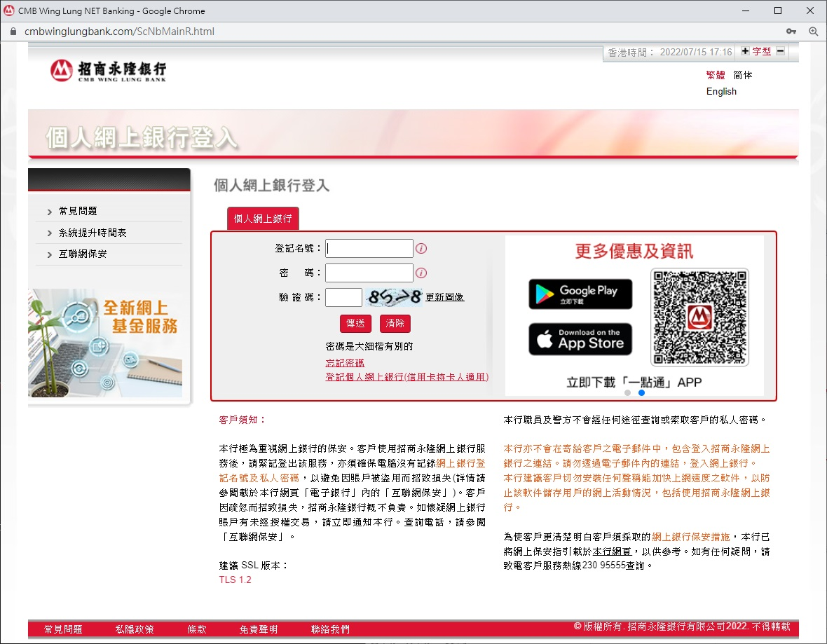This screenshot has width=827, height=644.
Task: Click the 傳送 submit button
Action: 355,323
